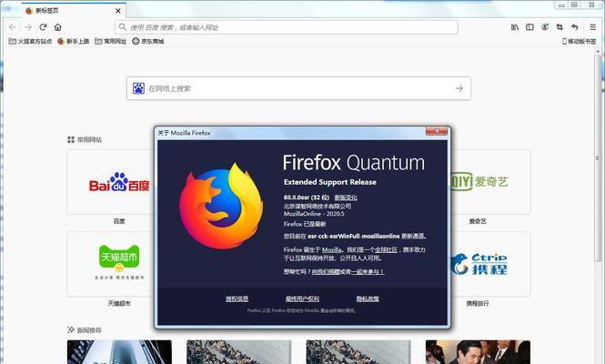Image resolution: width=605 pixels, height=364 pixels.
Task: Open the Library icon in the toolbar
Action: tap(515, 27)
